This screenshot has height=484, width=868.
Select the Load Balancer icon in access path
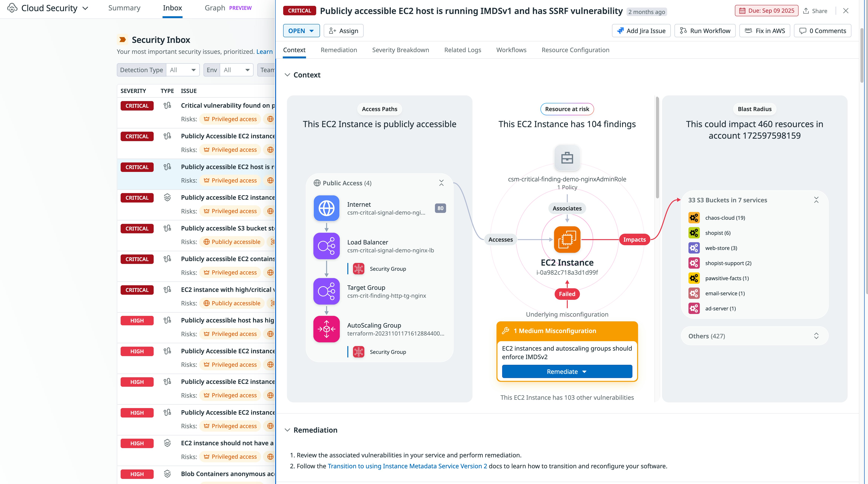click(326, 246)
